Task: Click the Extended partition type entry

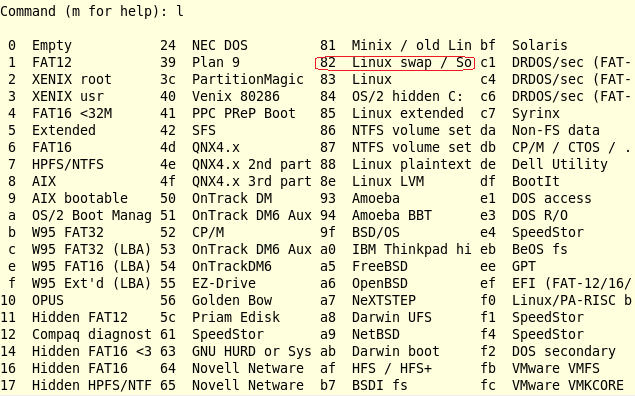Action: [x=52, y=130]
